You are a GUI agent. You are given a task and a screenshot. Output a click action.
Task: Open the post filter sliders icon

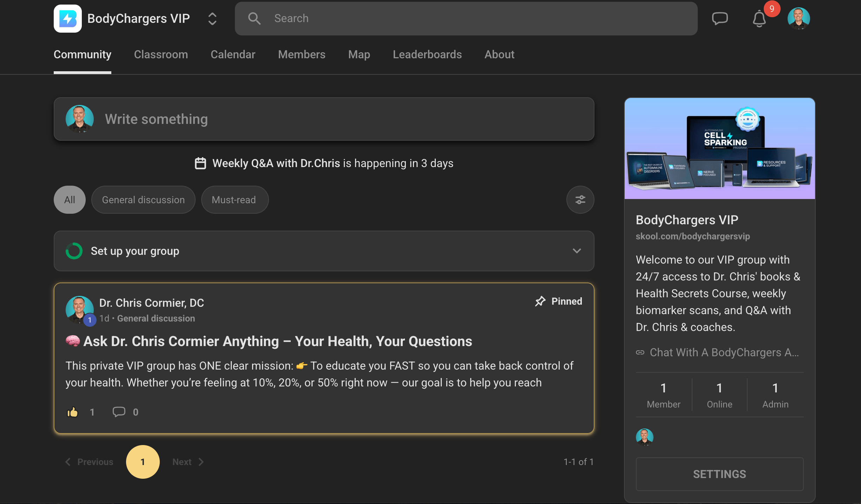(x=580, y=200)
